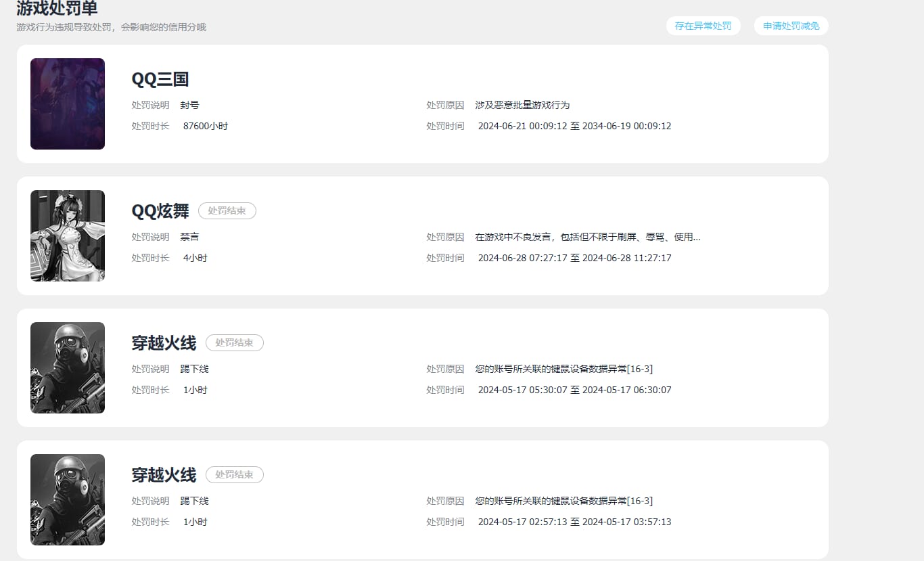Click 穿越火线 title in the 05:30:07 card

click(164, 343)
